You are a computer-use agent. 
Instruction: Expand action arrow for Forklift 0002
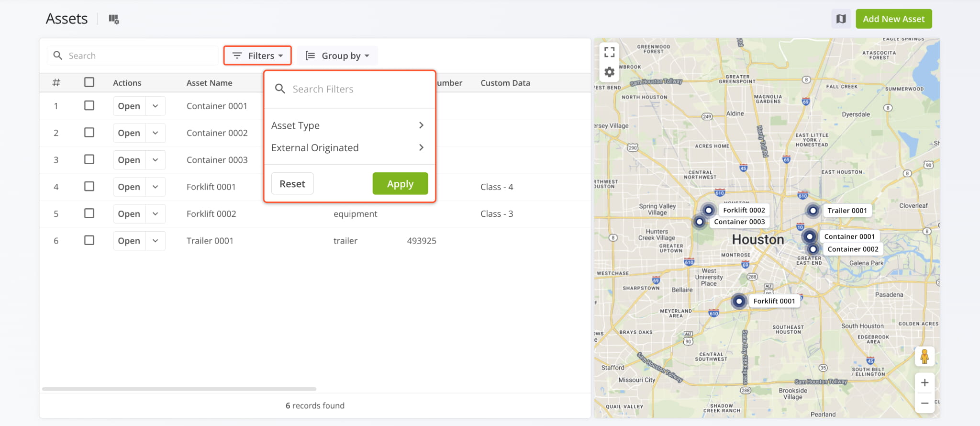pos(156,213)
